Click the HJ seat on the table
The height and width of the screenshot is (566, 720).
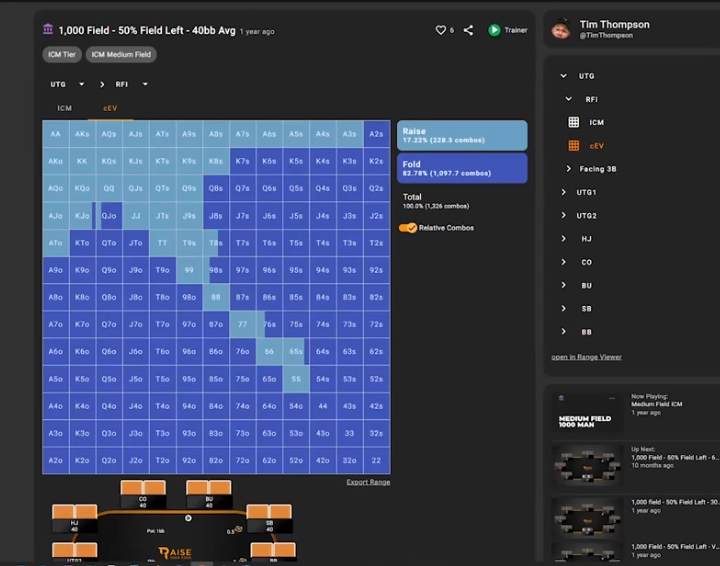[x=74, y=518]
